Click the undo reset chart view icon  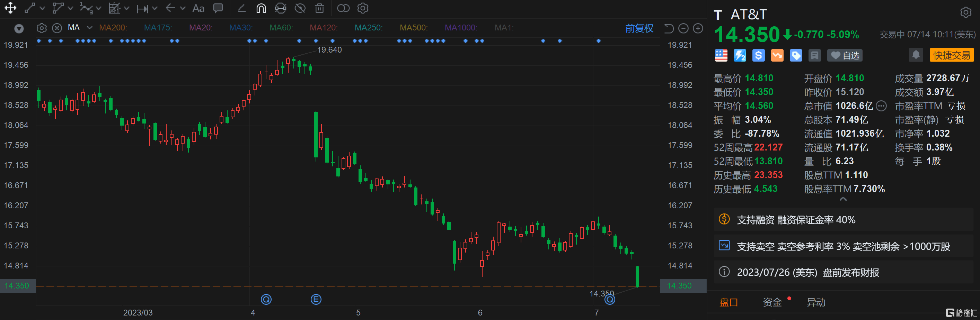(x=669, y=28)
